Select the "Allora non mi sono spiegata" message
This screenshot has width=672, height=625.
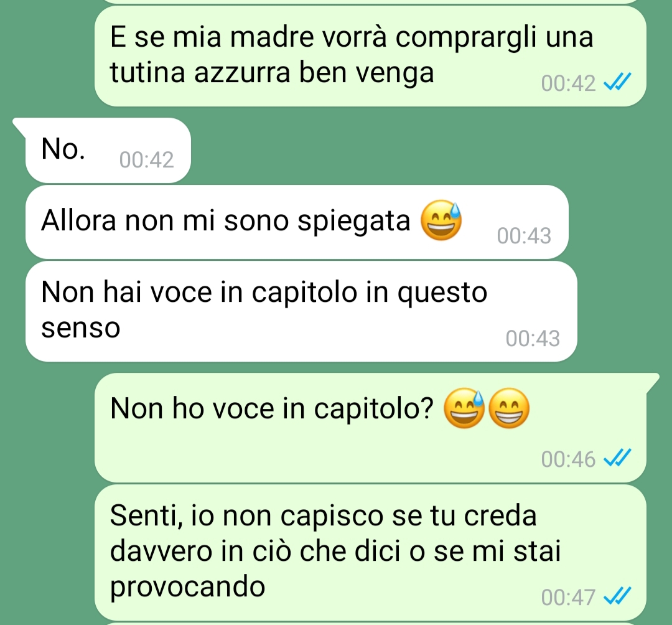click(x=297, y=222)
